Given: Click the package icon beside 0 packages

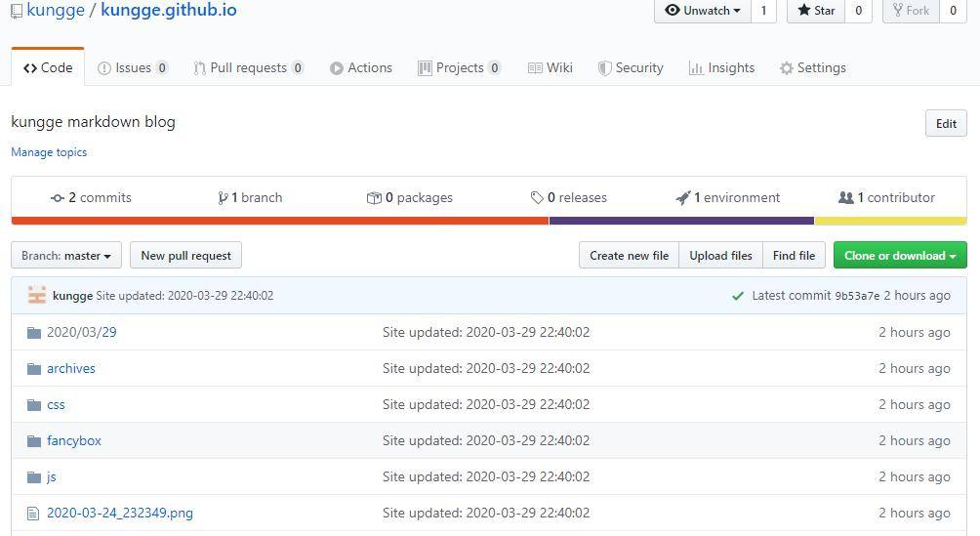Looking at the screenshot, I should 374,197.
